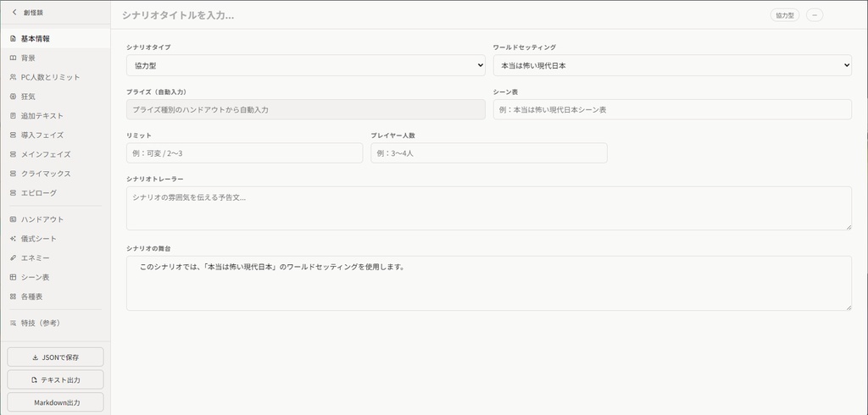Viewport: 868px width, 415px height.
Task: Click the ハンドアウト card icon
Action: (13, 219)
